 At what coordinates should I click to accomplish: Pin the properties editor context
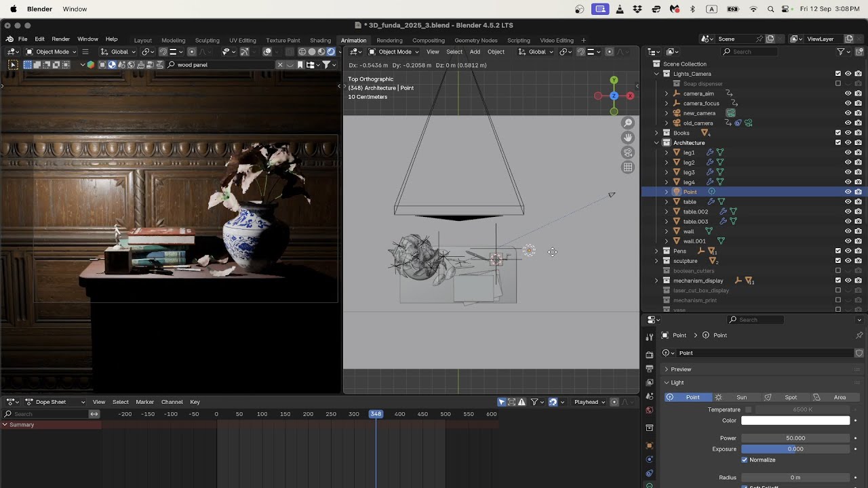(859, 335)
